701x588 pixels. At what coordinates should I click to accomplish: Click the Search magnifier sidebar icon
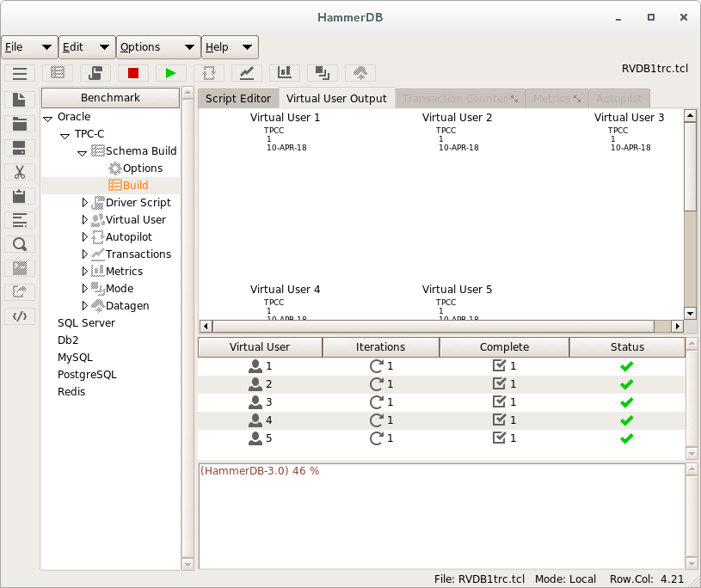[x=20, y=244]
